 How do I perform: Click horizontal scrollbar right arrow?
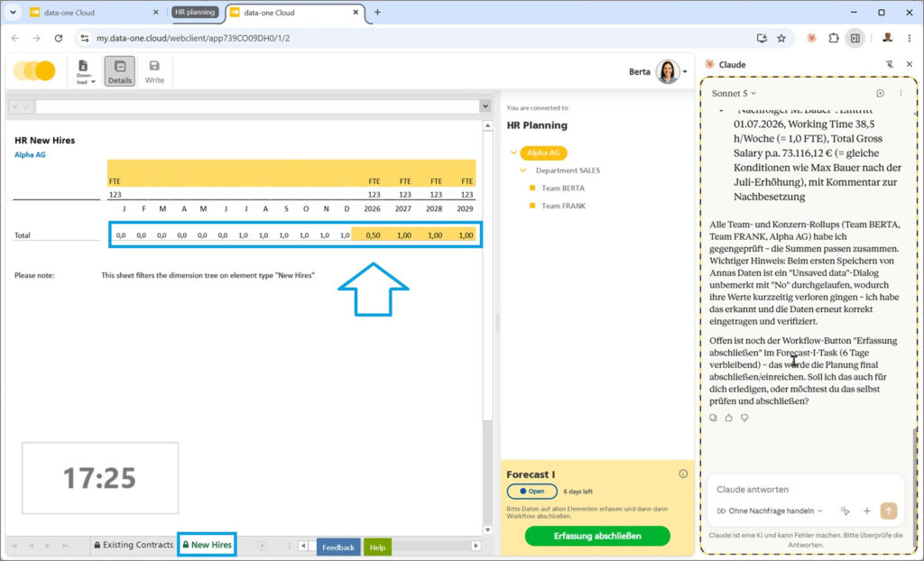click(476, 546)
